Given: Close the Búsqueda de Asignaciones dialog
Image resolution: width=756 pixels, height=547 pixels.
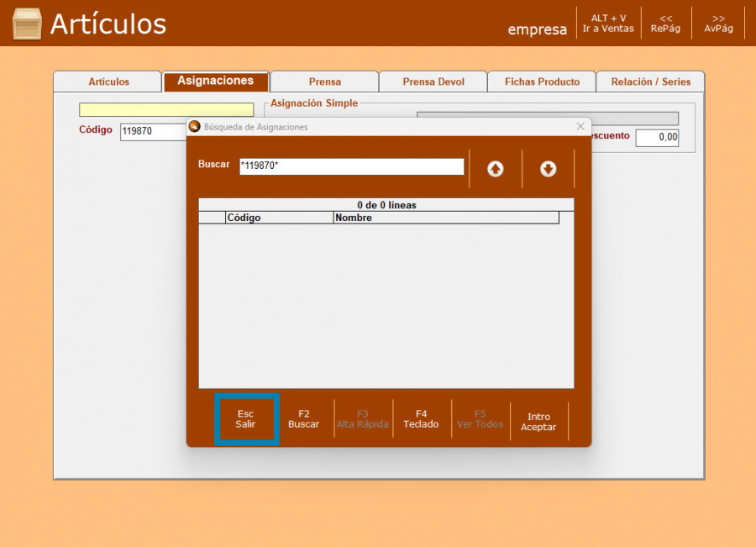Looking at the screenshot, I should [580, 127].
